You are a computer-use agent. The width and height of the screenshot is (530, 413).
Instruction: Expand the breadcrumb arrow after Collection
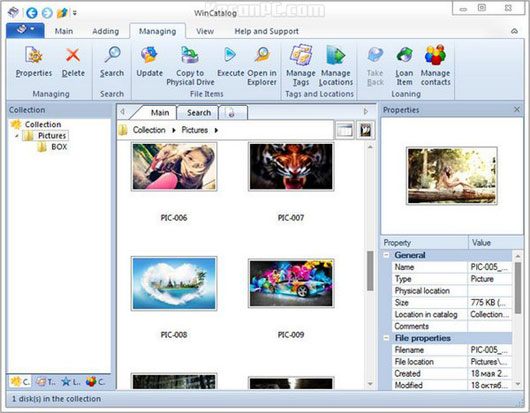[x=174, y=130]
